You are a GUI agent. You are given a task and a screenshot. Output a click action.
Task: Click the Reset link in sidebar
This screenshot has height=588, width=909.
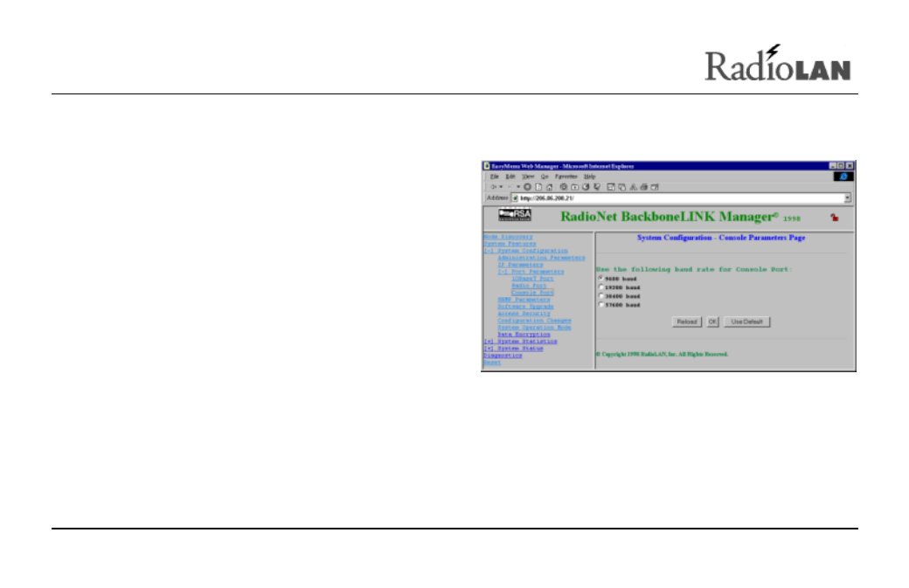pos(492,362)
